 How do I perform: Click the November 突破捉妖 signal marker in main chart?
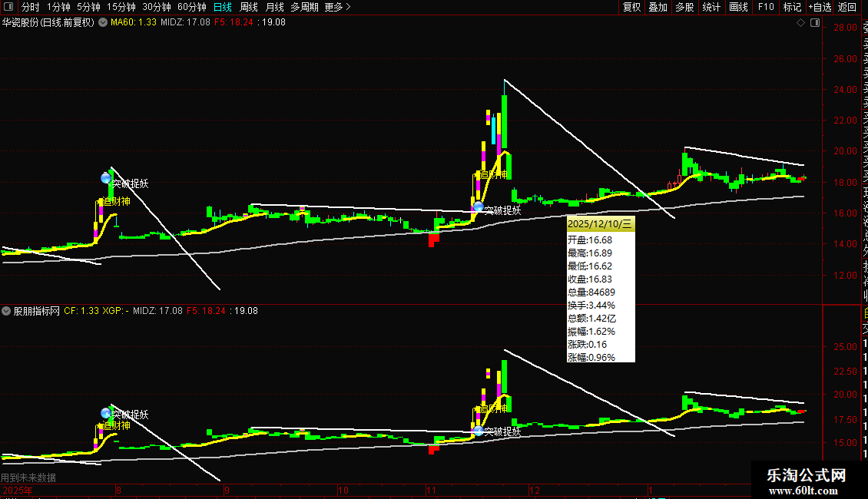pos(479,207)
